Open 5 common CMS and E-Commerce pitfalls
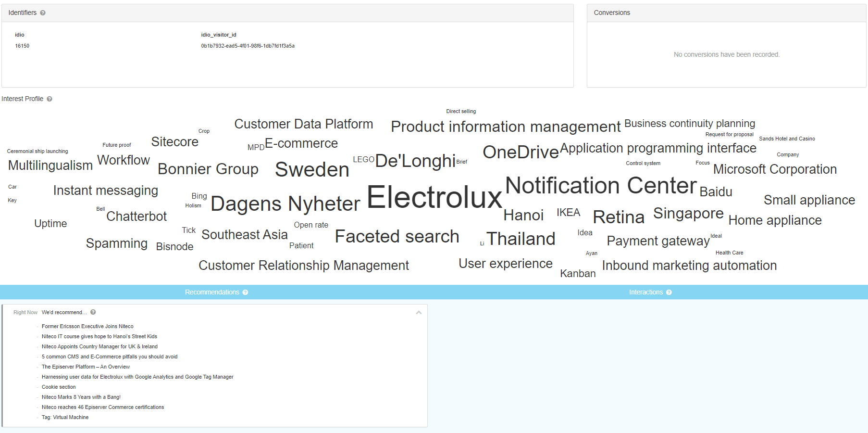The image size is (868, 433). pos(110,357)
